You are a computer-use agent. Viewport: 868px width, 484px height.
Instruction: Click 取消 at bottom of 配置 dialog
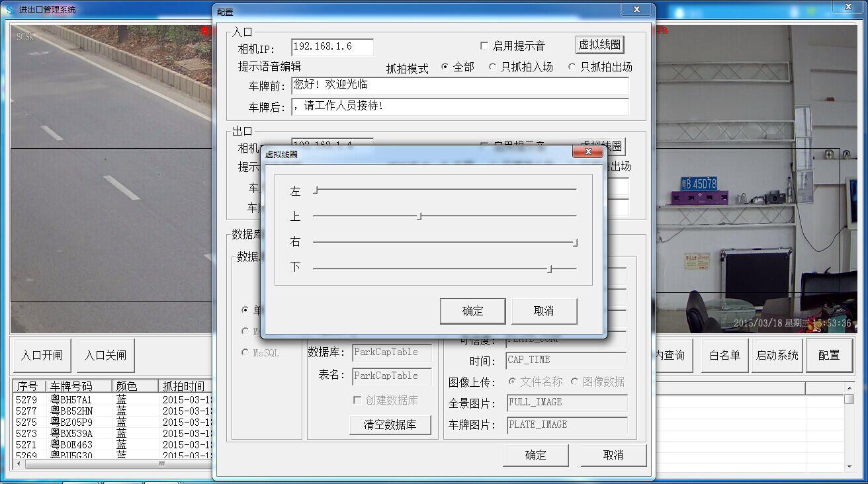coord(613,455)
